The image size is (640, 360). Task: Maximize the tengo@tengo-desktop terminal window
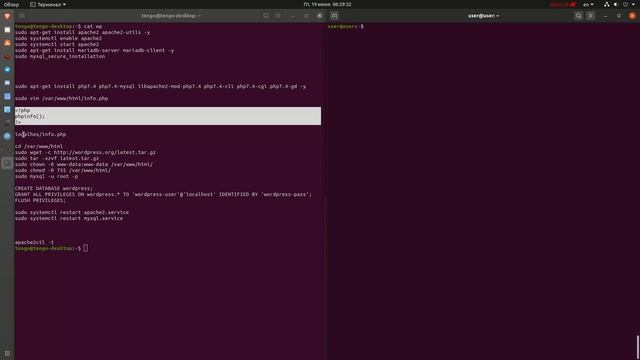306,16
